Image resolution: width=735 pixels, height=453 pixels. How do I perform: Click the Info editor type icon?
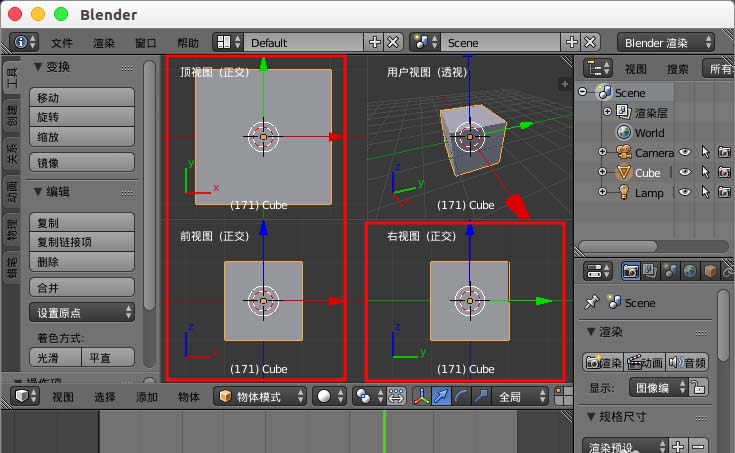coord(24,42)
